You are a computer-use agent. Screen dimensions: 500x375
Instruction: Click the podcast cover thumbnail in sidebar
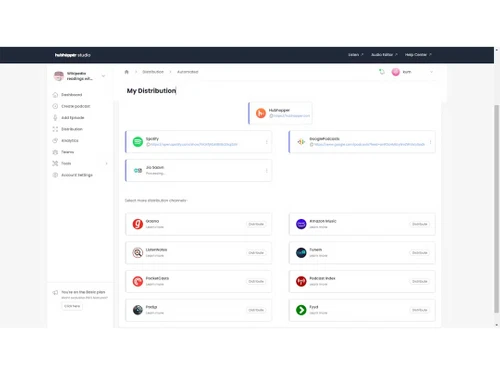[x=59, y=76]
